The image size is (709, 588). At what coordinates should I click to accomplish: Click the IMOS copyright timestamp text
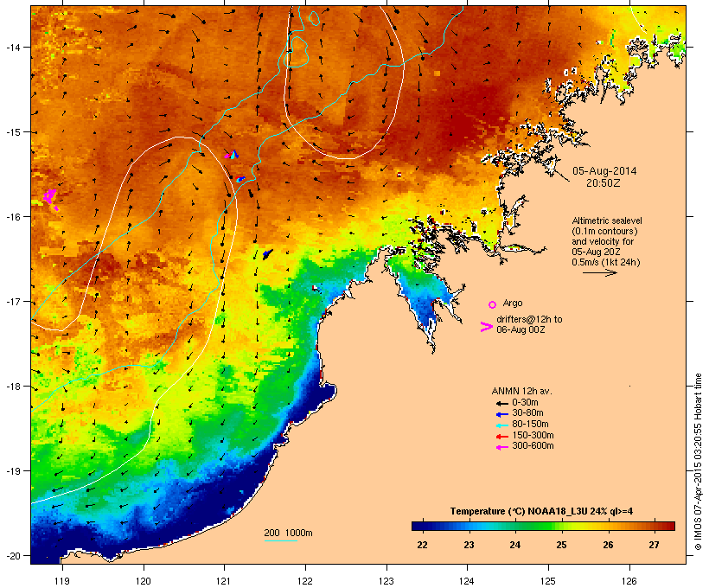[x=698, y=462]
